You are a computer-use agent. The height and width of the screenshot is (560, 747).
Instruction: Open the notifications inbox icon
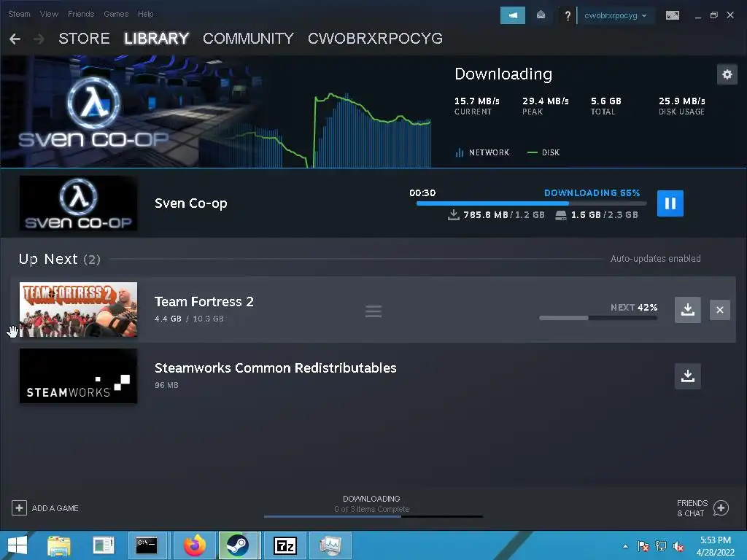point(541,15)
